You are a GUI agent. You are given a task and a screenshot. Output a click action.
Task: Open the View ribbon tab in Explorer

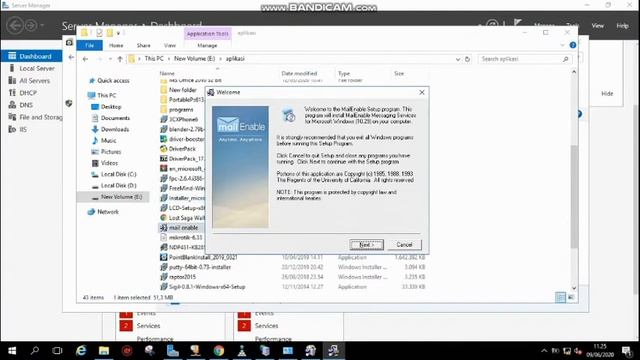(x=170, y=45)
